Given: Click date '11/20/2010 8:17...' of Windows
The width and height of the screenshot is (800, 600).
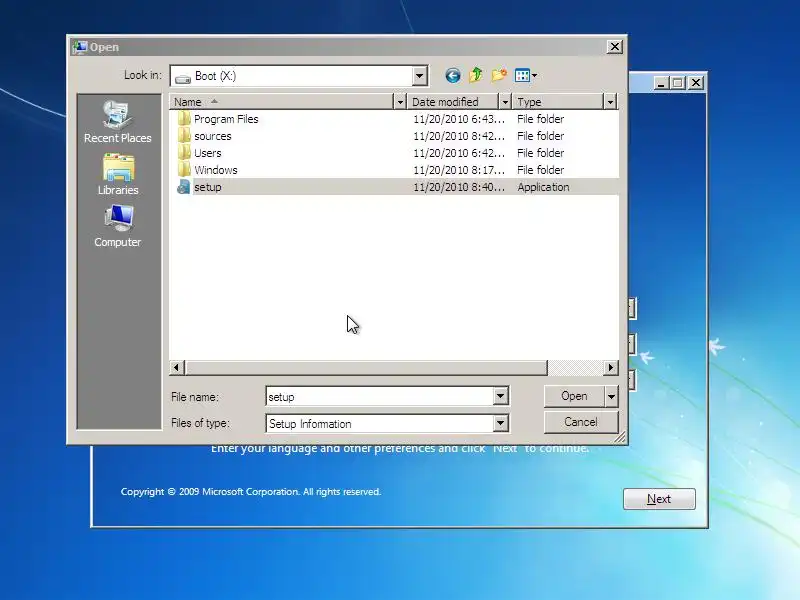Looking at the screenshot, I should click(x=459, y=170).
